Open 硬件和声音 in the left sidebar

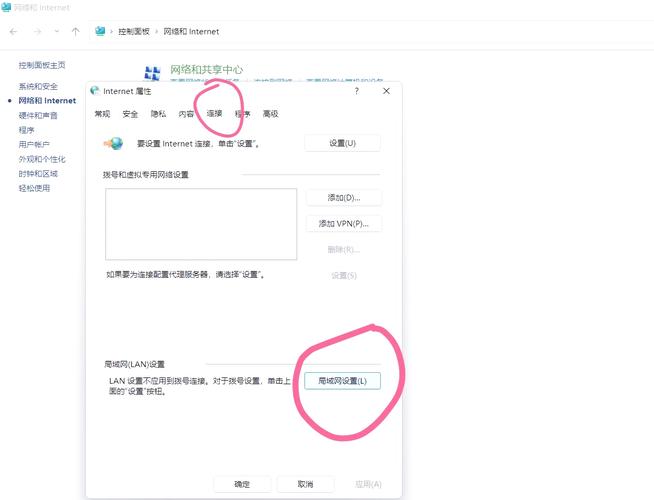coord(38,116)
